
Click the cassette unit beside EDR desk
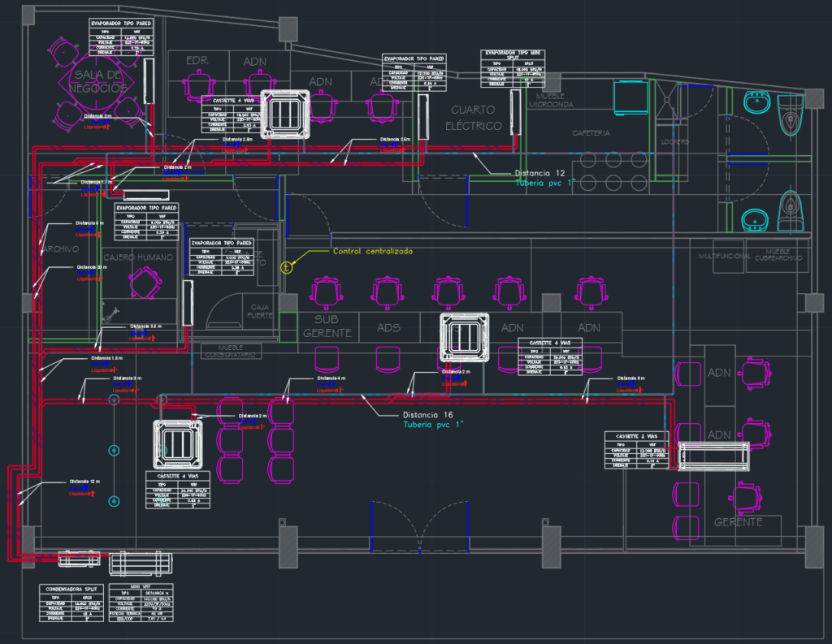[285, 114]
